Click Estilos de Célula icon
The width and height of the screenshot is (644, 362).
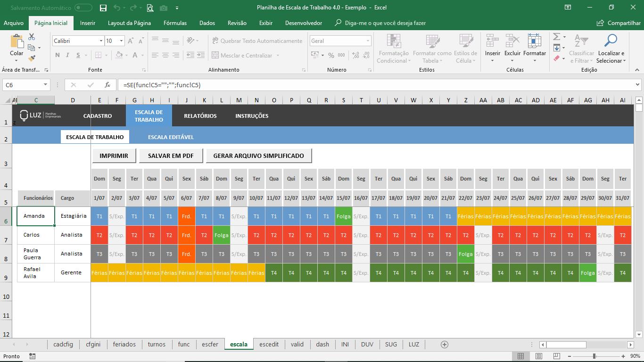pyautogui.click(x=466, y=41)
